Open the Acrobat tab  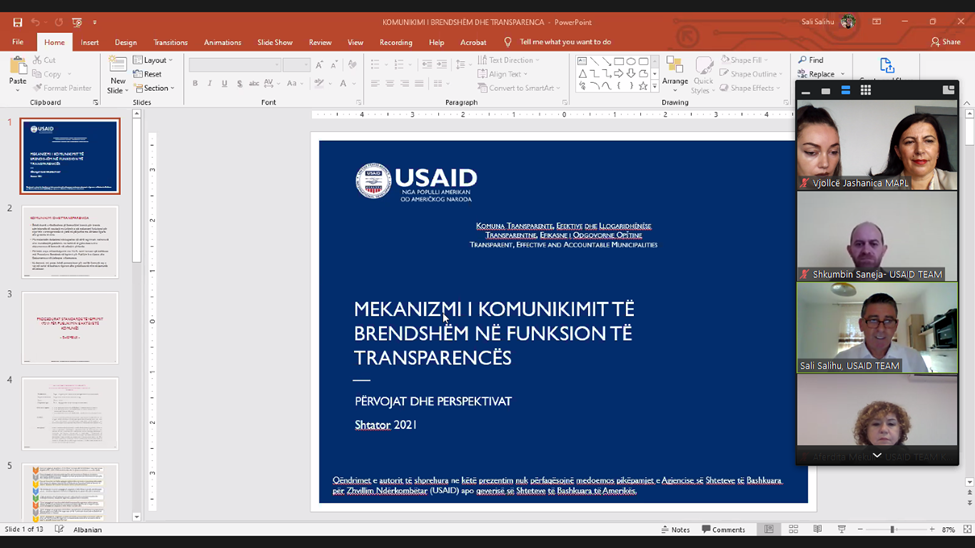[473, 42]
